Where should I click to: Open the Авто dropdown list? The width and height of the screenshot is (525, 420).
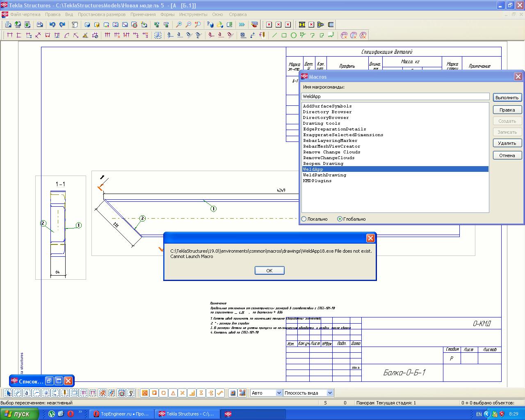279,393
